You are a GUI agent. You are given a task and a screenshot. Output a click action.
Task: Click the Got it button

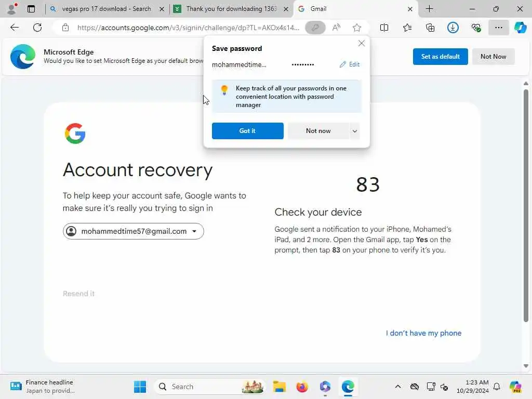coord(248,131)
